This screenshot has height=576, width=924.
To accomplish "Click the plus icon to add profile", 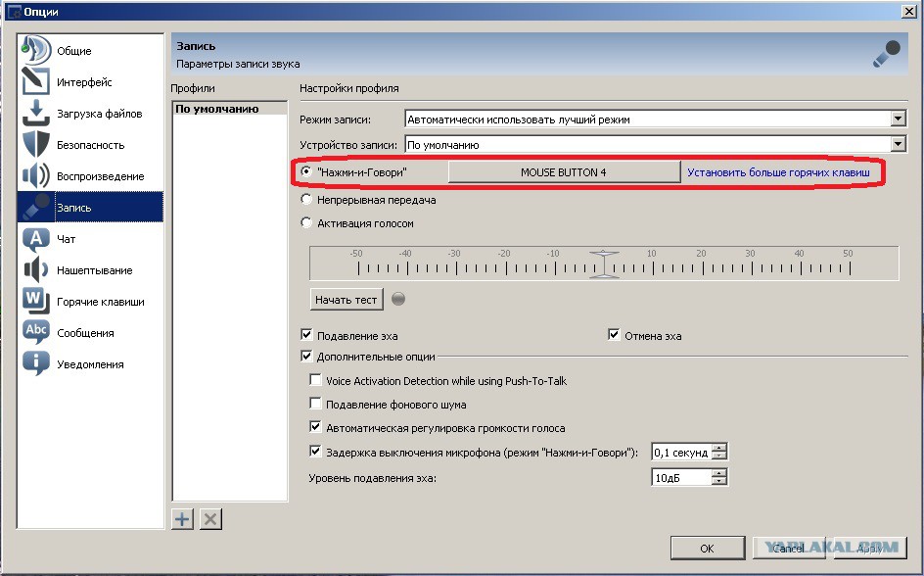I will pyautogui.click(x=183, y=519).
